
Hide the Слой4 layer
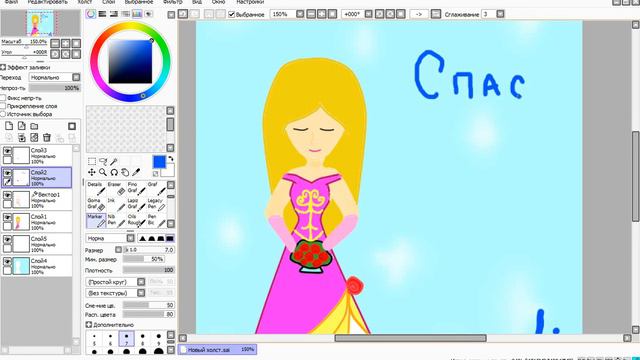(7, 261)
